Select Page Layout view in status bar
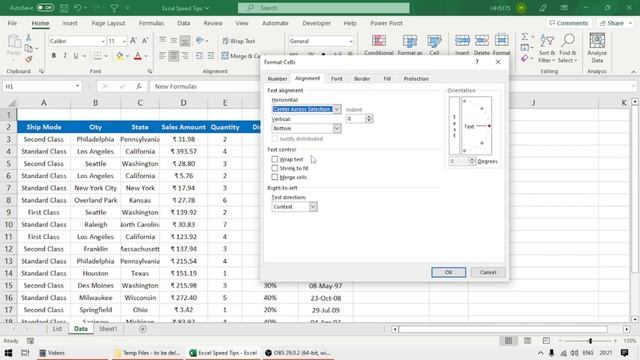 coord(527,340)
